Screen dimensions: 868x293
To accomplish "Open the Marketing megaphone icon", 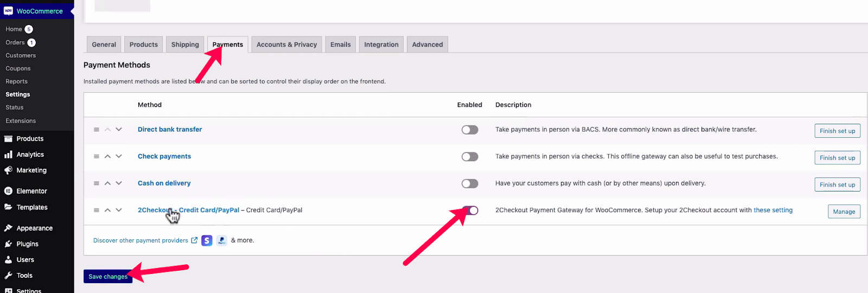I will pyautogui.click(x=8, y=170).
